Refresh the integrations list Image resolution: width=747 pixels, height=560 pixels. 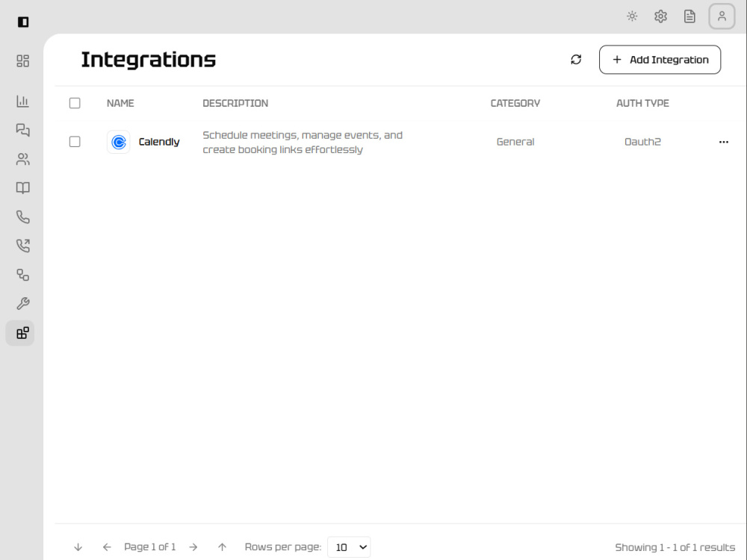(x=576, y=60)
